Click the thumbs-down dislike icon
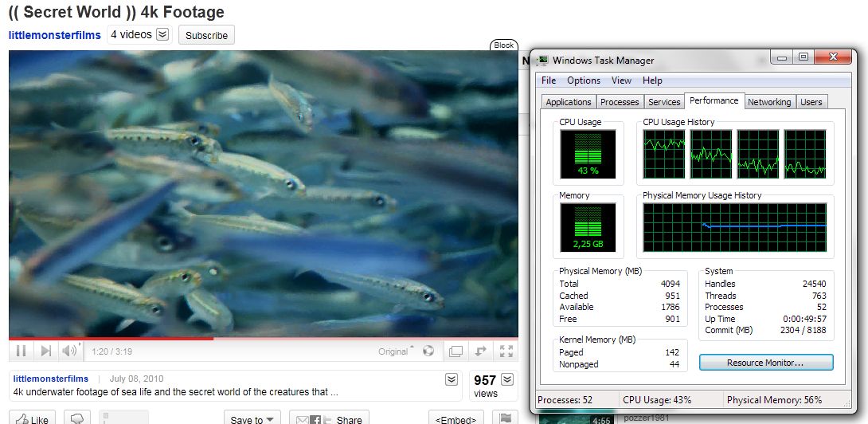The image size is (868, 424). click(77, 419)
